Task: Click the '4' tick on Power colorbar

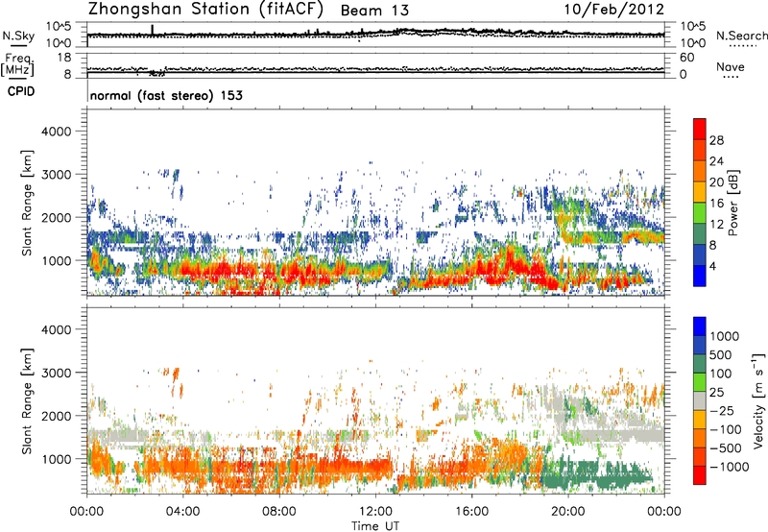Action: coord(713,266)
